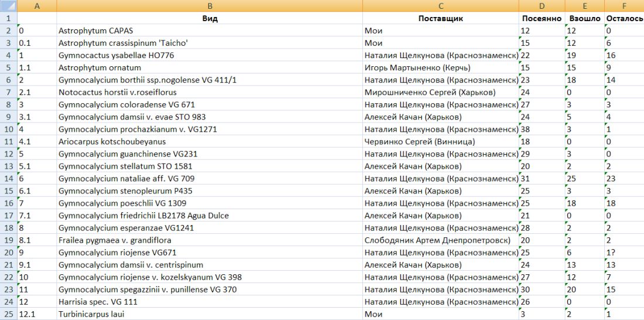
Task: Select cell 'Notocactus horstii v.roseiflorus'
Action: (210, 92)
